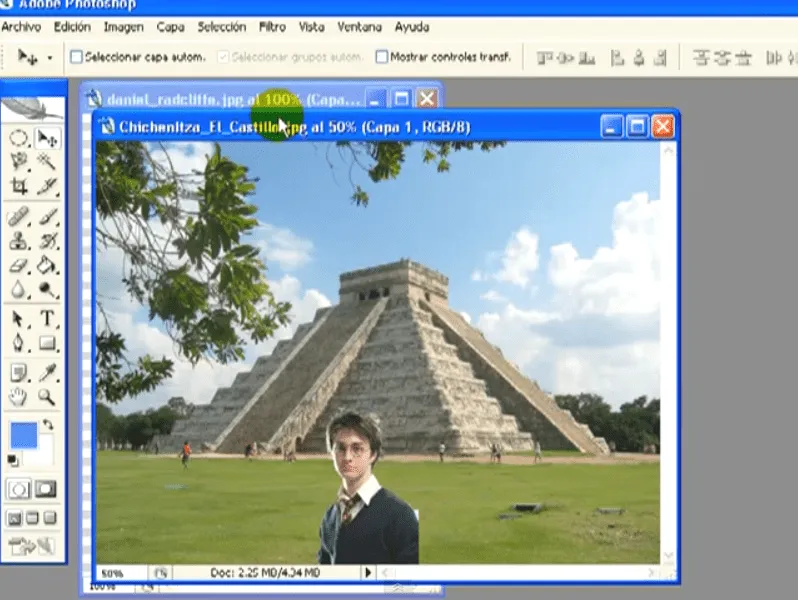Open the ImageReady jump button
The width and height of the screenshot is (798, 600).
click(x=32, y=547)
